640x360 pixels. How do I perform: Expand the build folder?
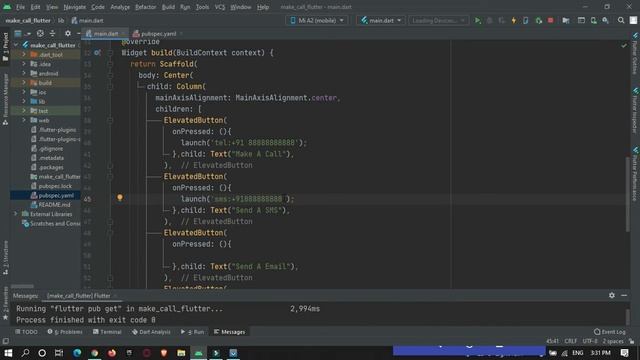(x=24, y=83)
